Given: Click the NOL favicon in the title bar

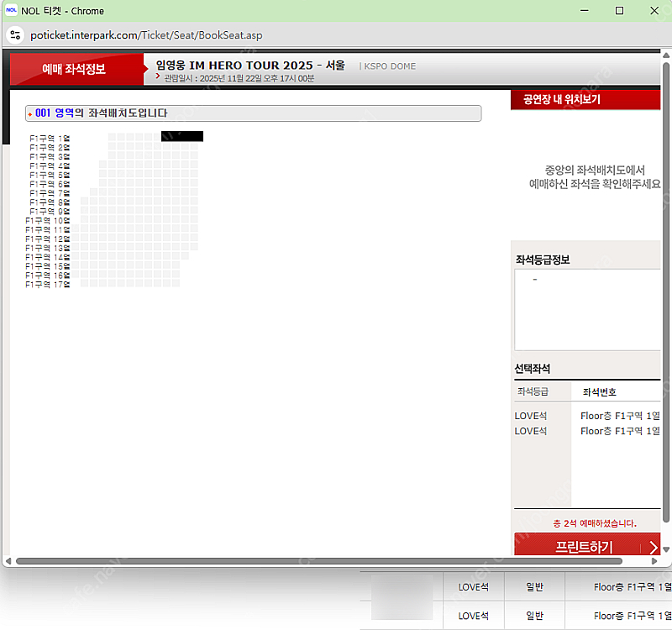Looking at the screenshot, I should pyautogui.click(x=11, y=10).
